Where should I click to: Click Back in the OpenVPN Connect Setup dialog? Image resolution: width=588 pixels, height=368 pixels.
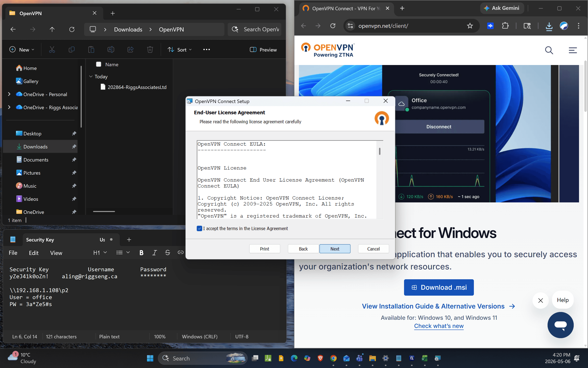point(303,249)
